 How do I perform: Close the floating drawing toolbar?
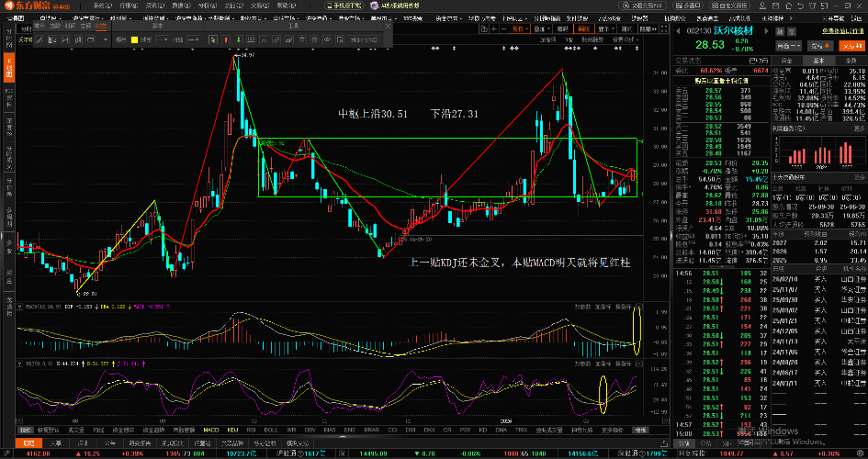(388, 26)
